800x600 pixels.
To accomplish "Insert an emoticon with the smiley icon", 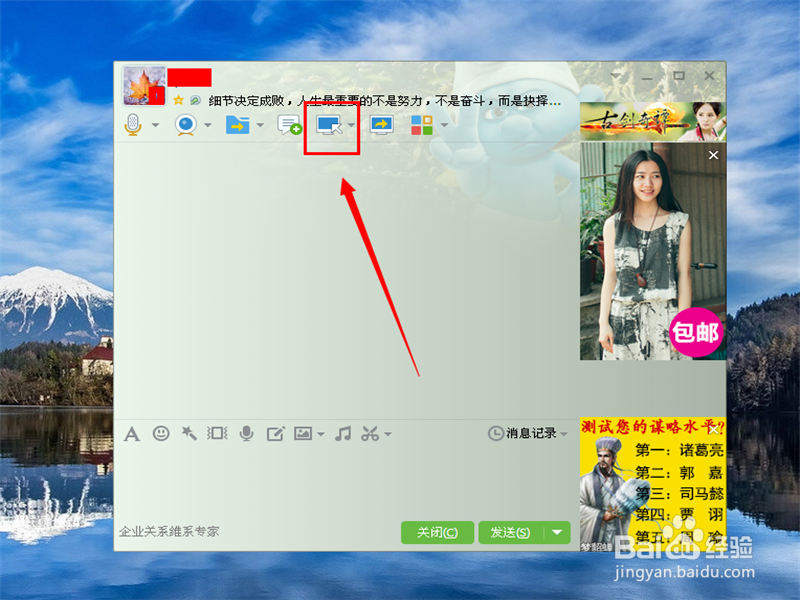I will (161, 434).
